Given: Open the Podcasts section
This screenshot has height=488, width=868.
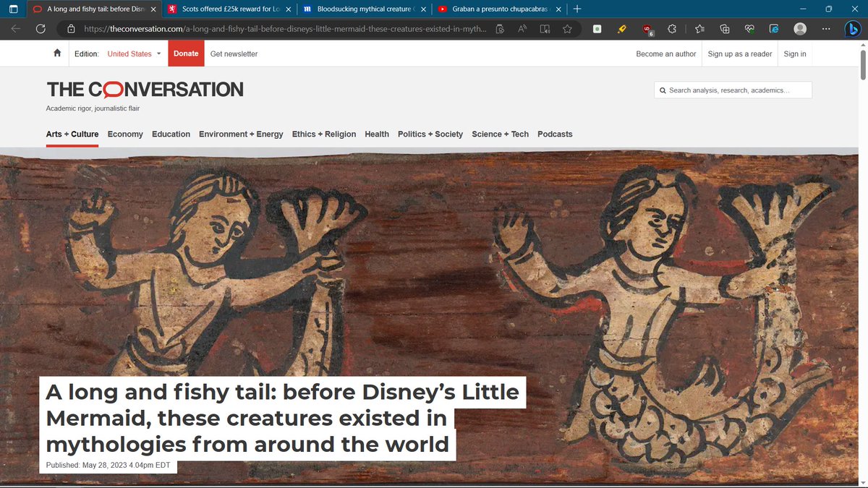Looking at the screenshot, I should 555,134.
